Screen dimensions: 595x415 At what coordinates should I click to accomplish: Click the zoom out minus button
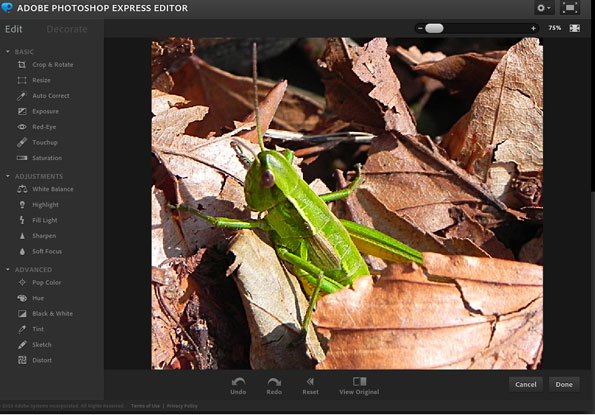(x=420, y=28)
